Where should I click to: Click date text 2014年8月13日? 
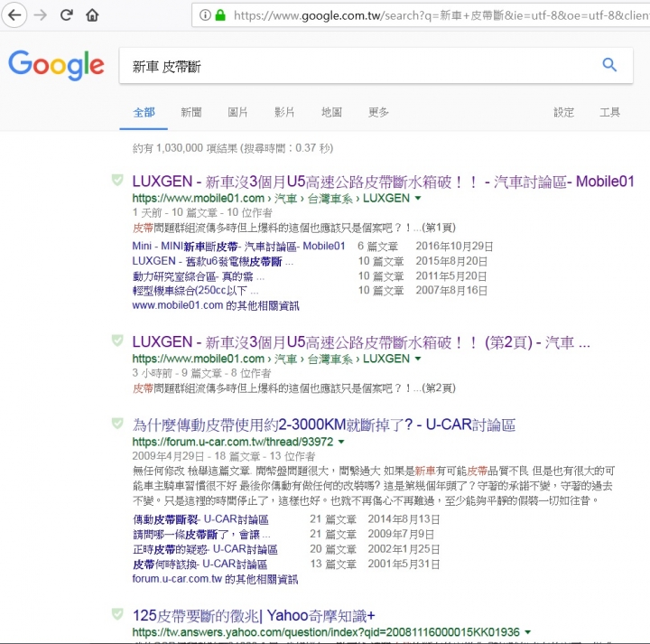pyautogui.click(x=404, y=519)
